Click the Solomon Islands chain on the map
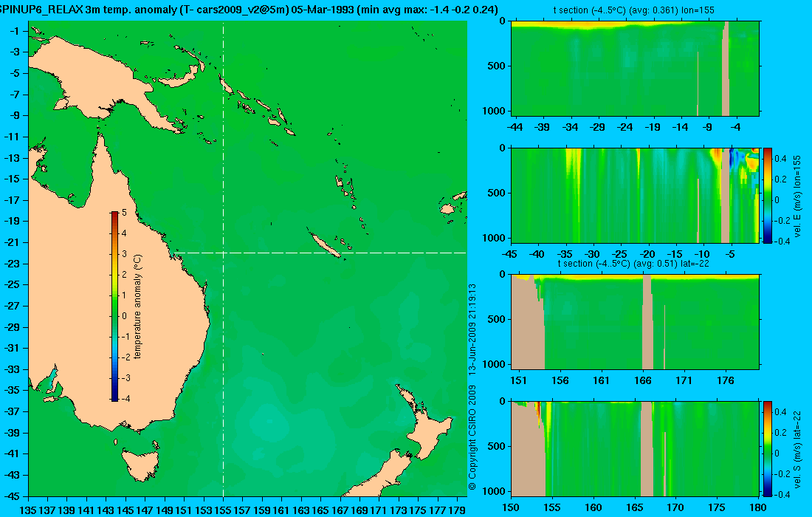The image size is (812, 517). tap(256, 106)
